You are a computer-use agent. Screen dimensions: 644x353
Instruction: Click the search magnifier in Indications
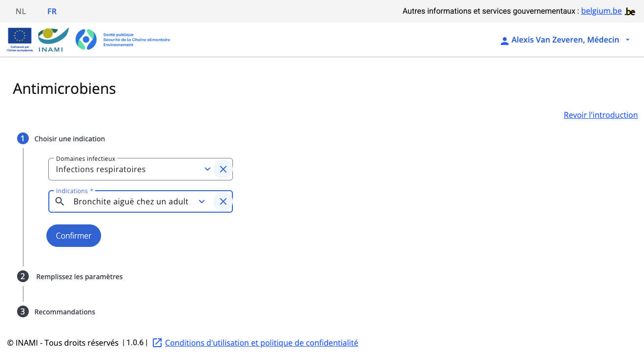[60, 201]
